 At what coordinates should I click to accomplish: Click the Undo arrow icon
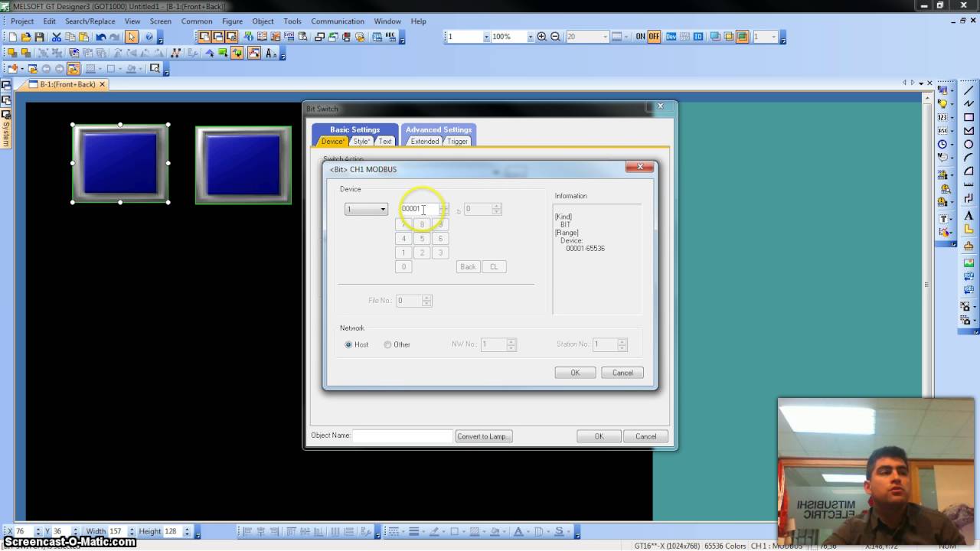(101, 37)
